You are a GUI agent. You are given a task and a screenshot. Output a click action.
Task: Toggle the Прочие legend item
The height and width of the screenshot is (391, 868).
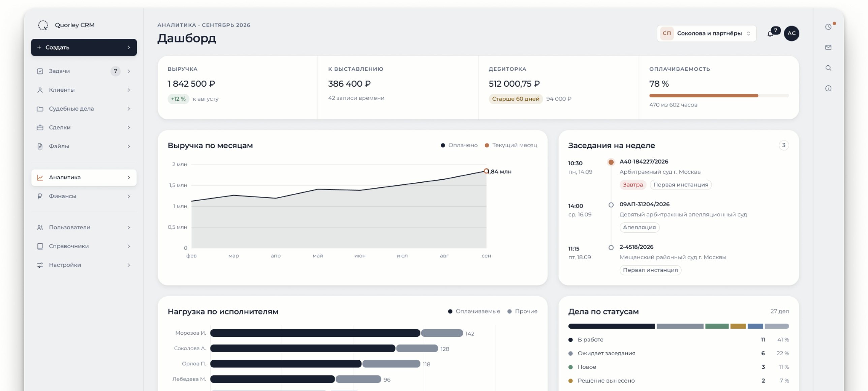522,311
